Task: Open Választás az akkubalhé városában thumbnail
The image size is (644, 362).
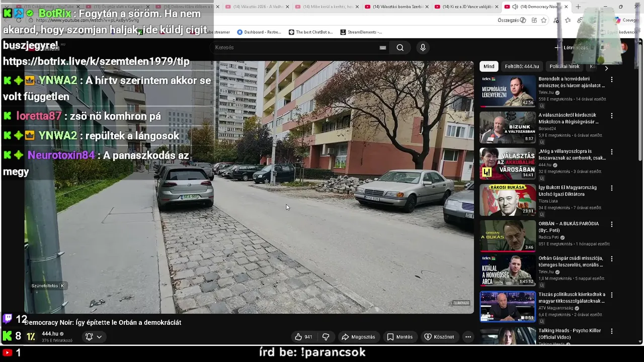Action: (x=508, y=163)
